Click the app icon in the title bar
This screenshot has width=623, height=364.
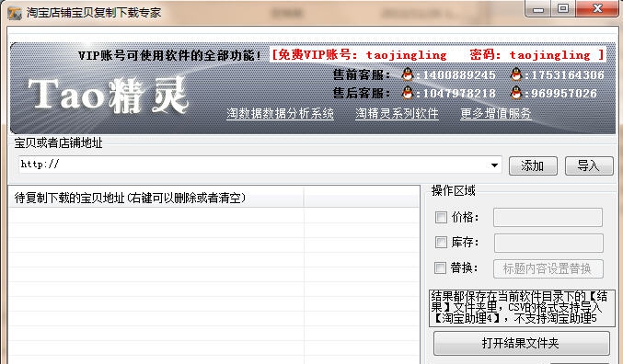(15, 13)
